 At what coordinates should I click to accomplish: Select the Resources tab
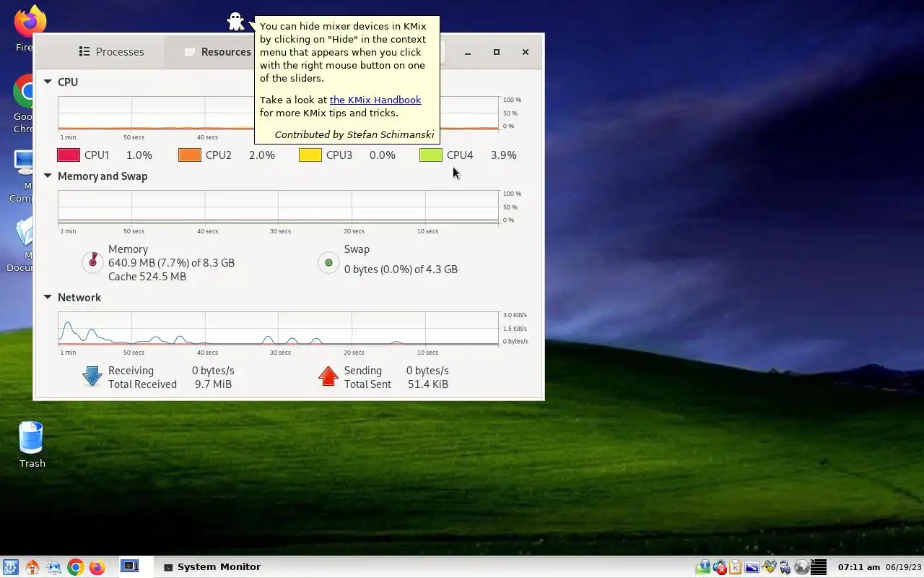tap(218, 52)
